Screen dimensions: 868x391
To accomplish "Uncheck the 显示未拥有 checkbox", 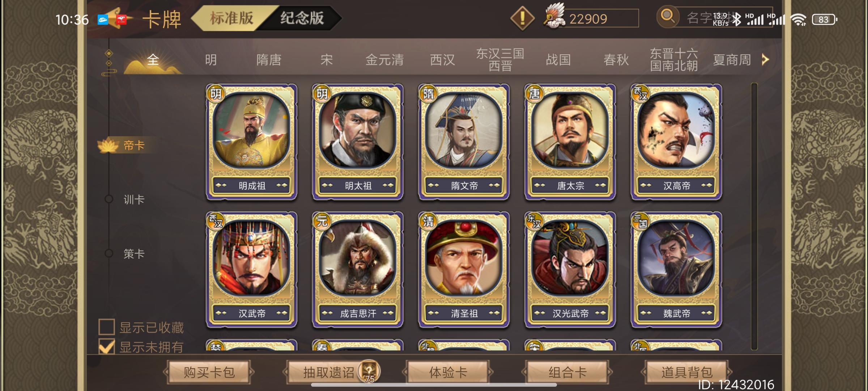I will coord(107,347).
